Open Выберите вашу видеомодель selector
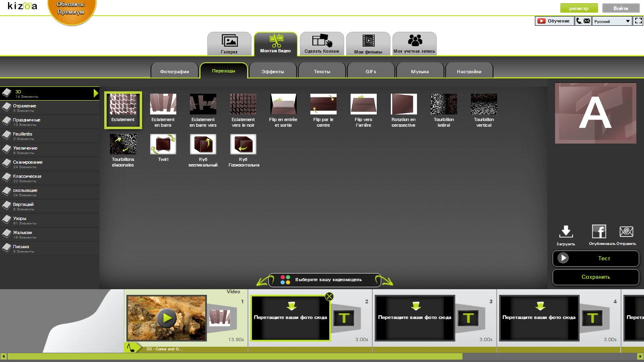The height and width of the screenshot is (362, 644). click(325, 280)
